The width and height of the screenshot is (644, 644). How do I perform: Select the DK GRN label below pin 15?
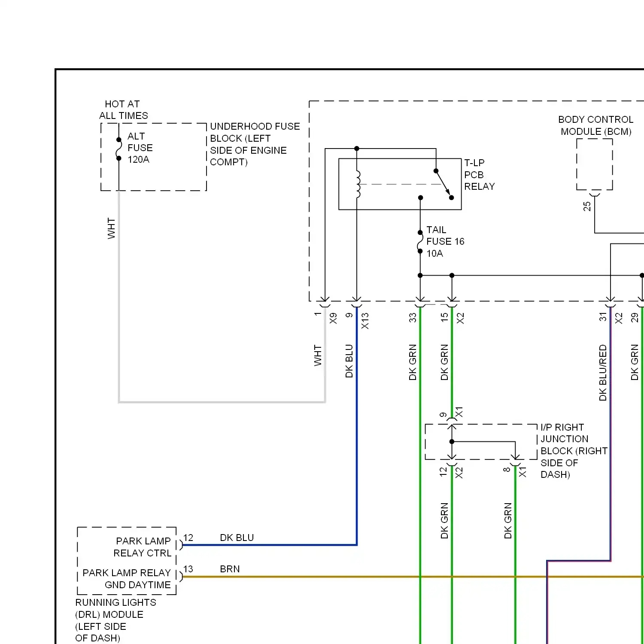coord(444,362)
